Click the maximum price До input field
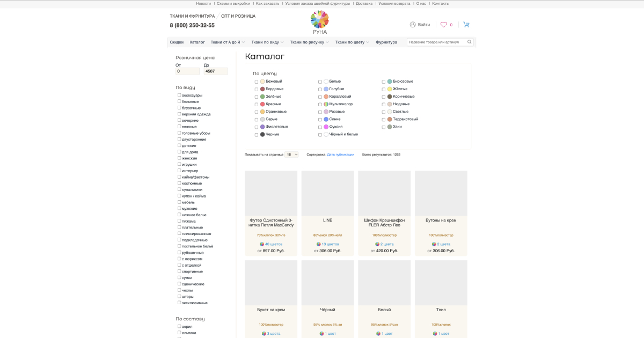Image resolution: width=644 pixels, height=338 pixels. (x=216, y=71)
